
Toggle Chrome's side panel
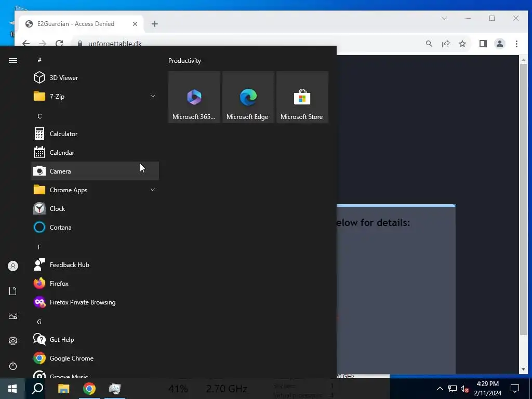click(x=483, y=44)
